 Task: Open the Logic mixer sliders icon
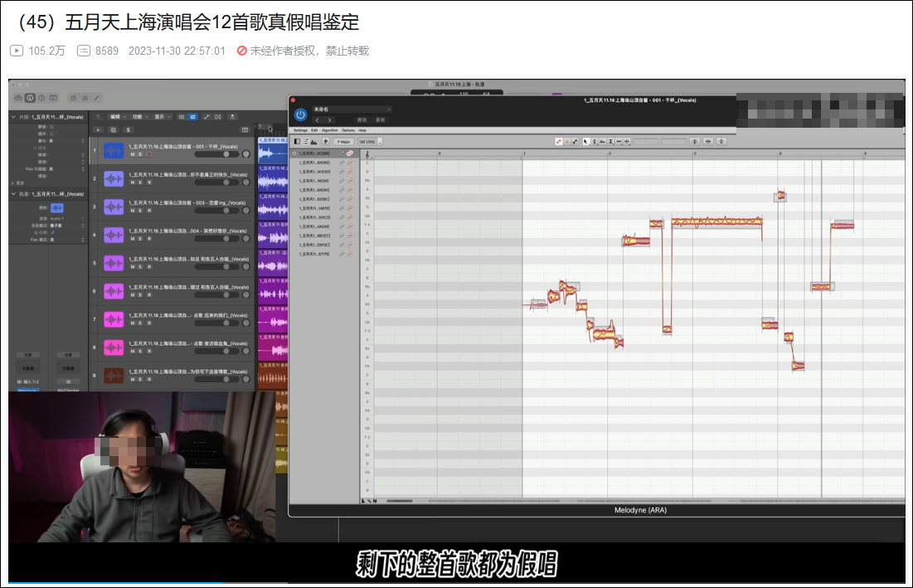click(x=85, y=98)
